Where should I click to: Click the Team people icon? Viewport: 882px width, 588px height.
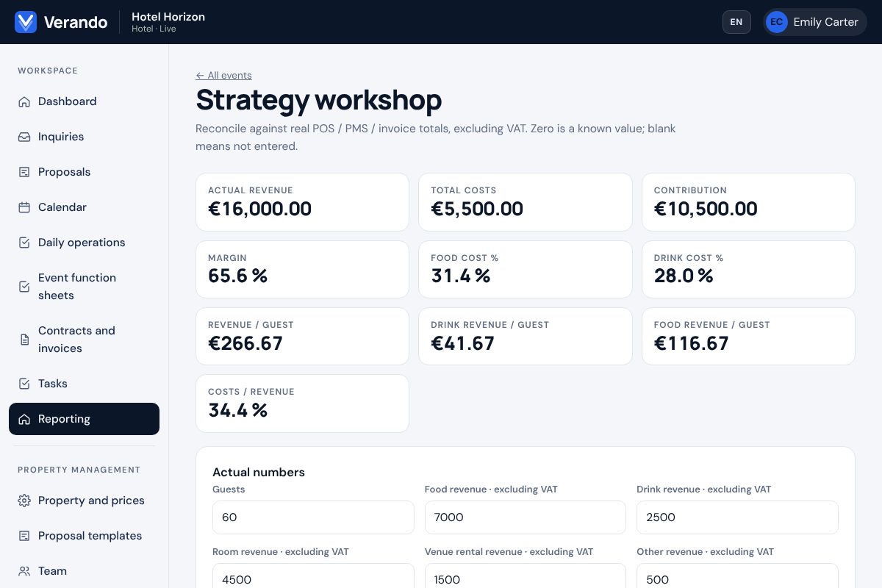pos(24,571)
